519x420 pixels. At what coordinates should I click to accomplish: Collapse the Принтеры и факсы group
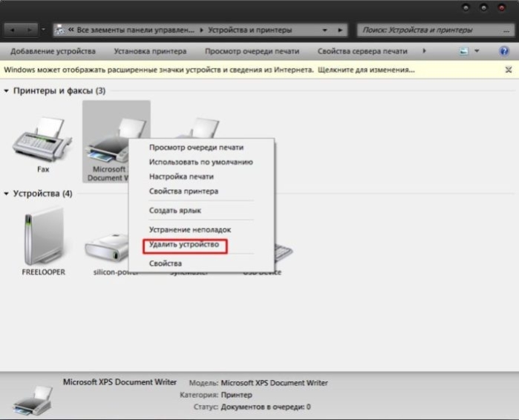tap(6, 91)
